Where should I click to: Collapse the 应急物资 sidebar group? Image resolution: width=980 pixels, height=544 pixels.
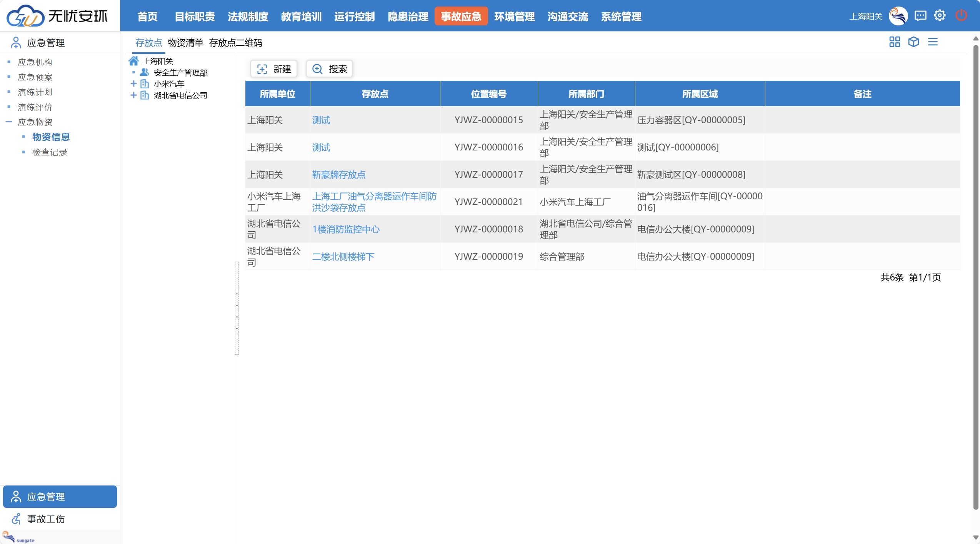click(9, 122)
